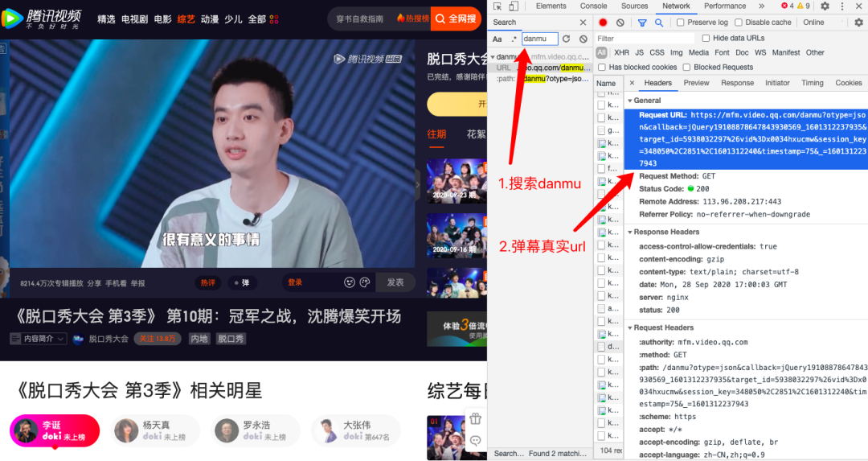
Task: Open the Online throttling dropdown
Action: pos(824,23)
